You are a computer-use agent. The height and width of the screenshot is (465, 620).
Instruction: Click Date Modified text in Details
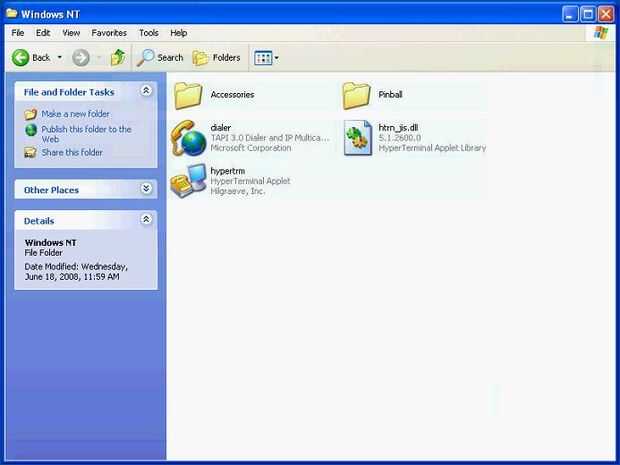(76, 272)
